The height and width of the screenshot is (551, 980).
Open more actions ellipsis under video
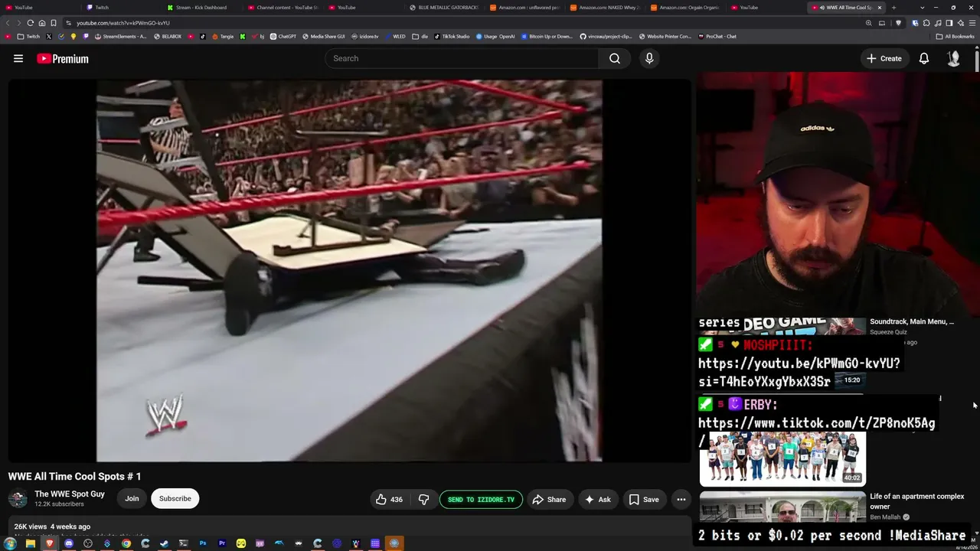(681, 500)
